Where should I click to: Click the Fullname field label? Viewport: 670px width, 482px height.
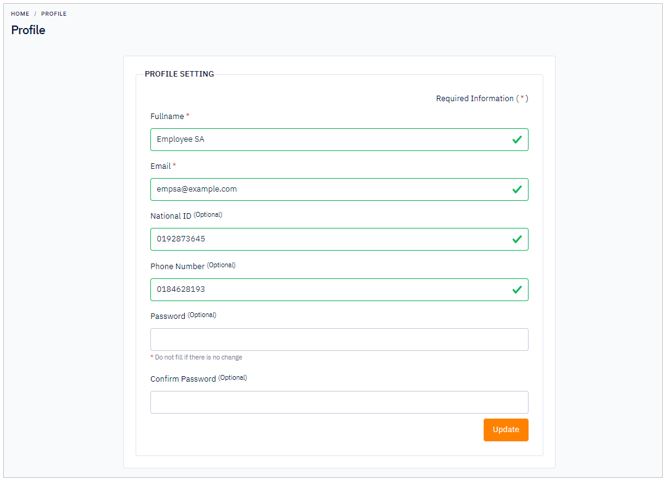point(167,116)
